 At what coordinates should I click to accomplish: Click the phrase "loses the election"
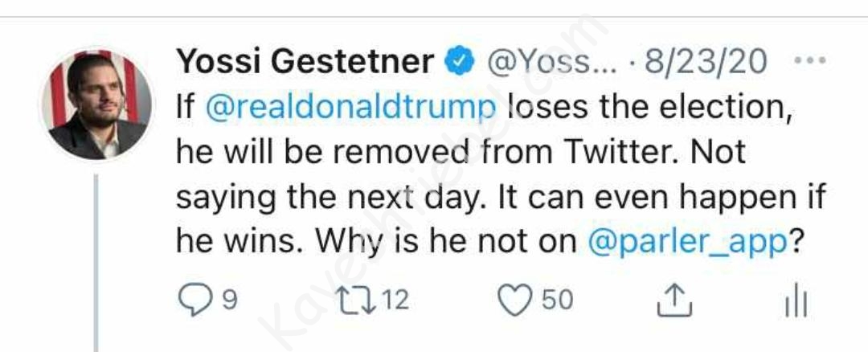point(651,107)
